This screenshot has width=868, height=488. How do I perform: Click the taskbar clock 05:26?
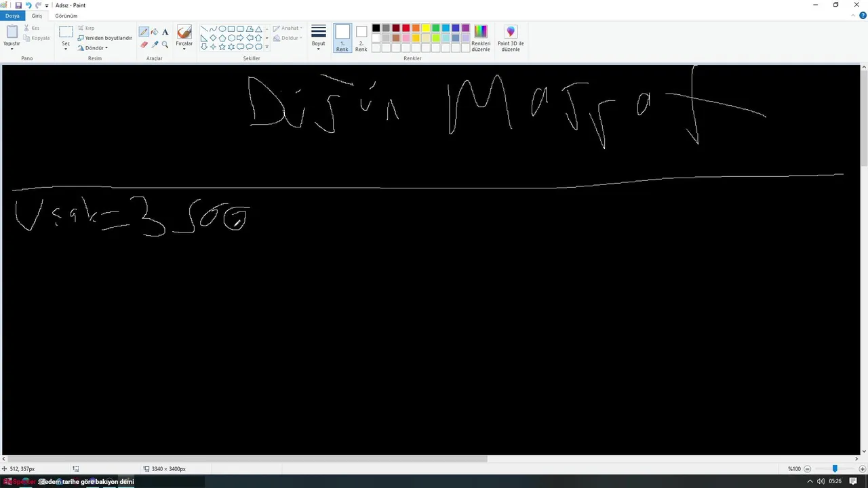[835, 481]
